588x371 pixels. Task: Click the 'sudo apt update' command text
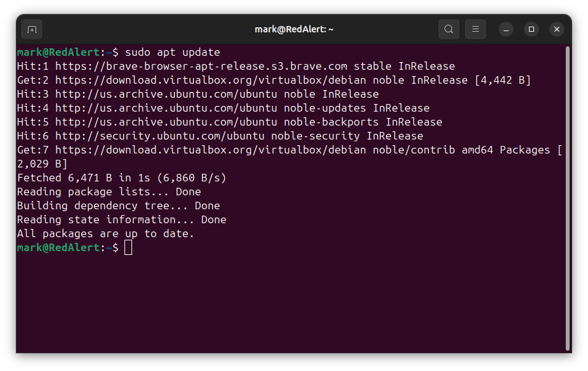tap(172, 52)
